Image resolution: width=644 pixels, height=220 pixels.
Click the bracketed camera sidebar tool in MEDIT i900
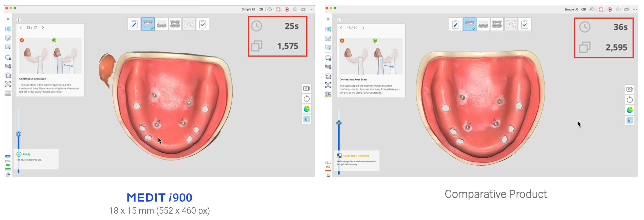pyautogui.click(x=8, y=84)
